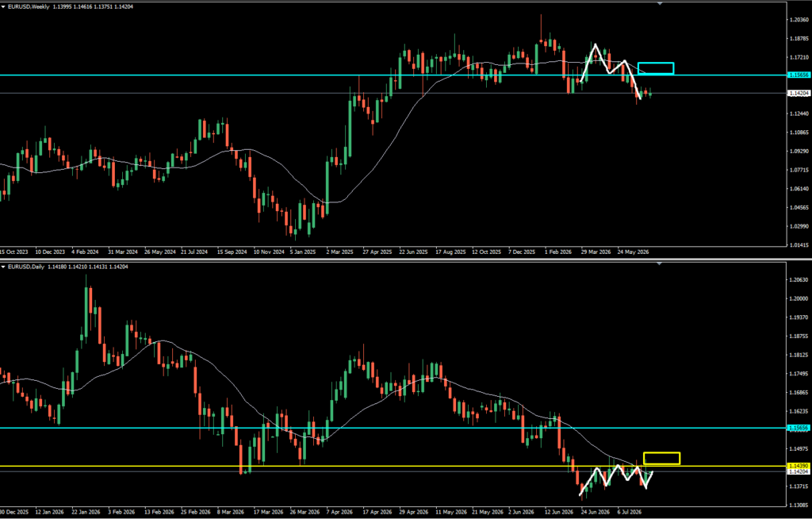Image resolution: width=812 pixels, height=519 pixels.
Task: Click the 17 Aug 2025 date label
Action: [450, 252]
